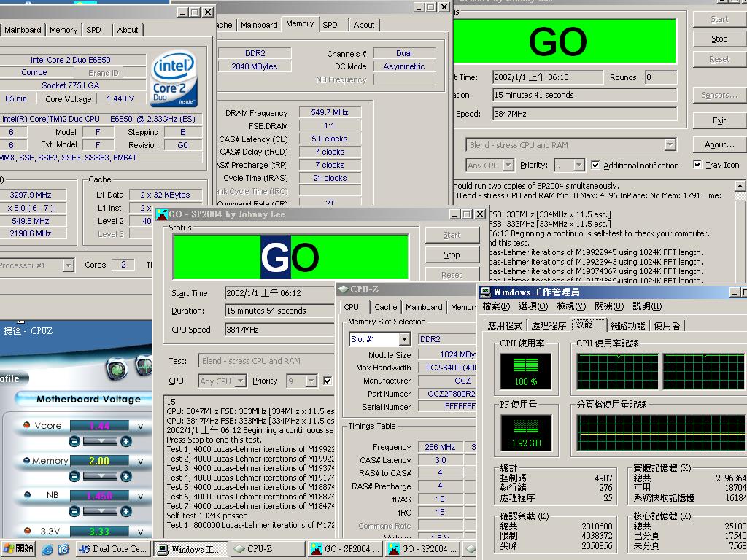
Task: Click About... in the back SP2004 window
Action: click(719, 144)
